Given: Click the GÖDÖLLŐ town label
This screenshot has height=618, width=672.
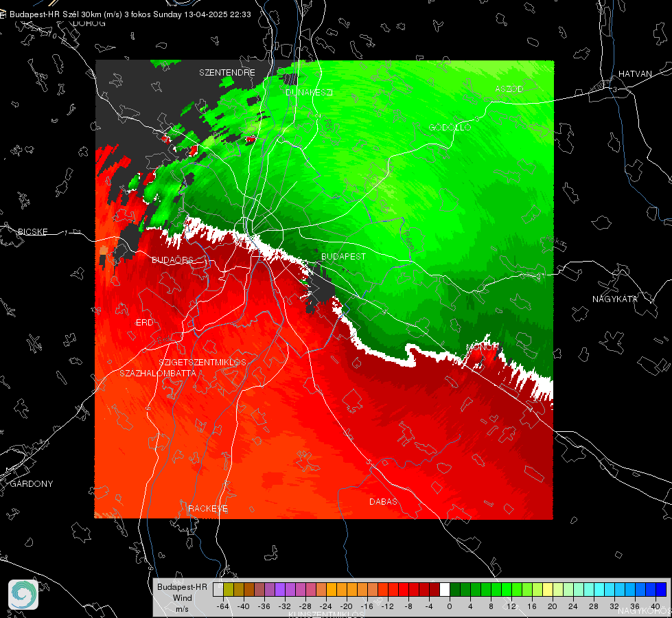Looking at the screenshot, I should pos(450,127).
